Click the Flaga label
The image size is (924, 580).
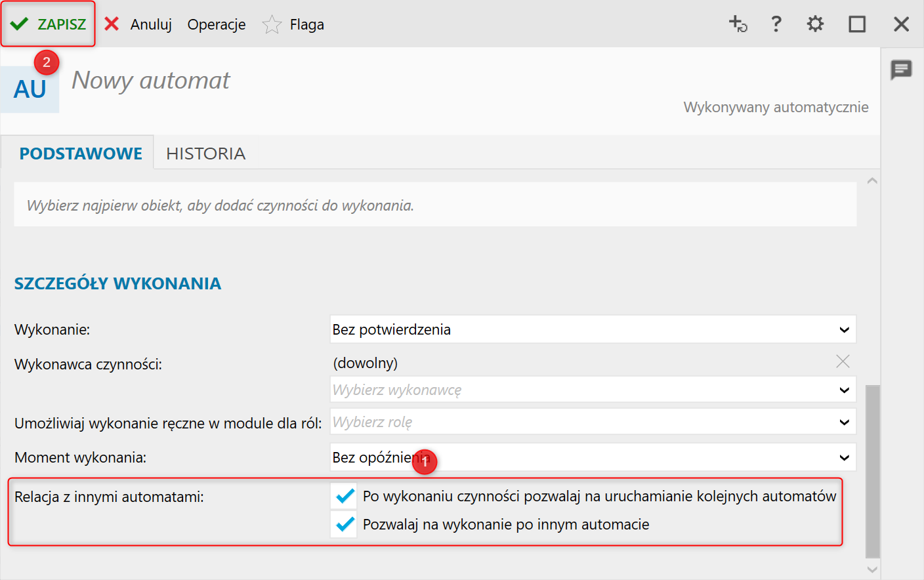click(307, 24)
